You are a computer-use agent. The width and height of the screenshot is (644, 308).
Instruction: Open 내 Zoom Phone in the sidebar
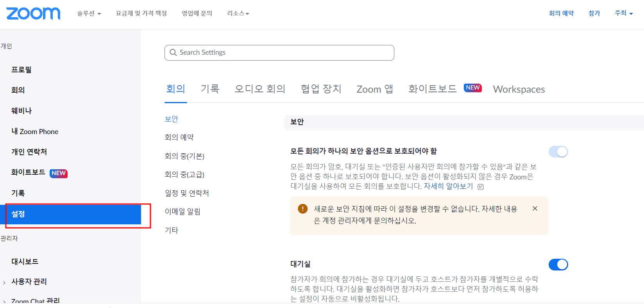point(35,131)
